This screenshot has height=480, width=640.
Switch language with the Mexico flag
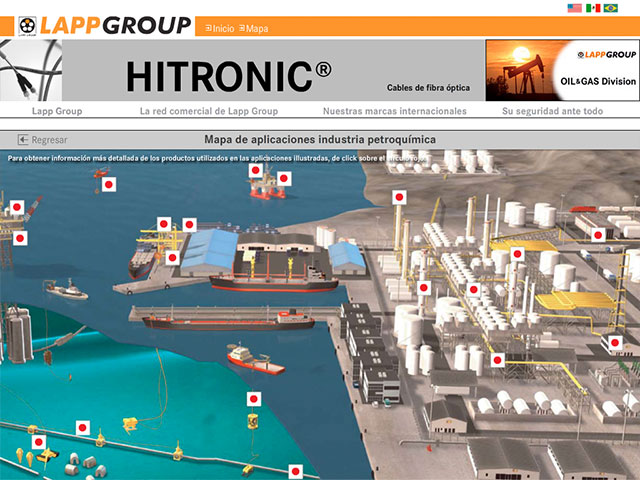click(x=593, y=8)
